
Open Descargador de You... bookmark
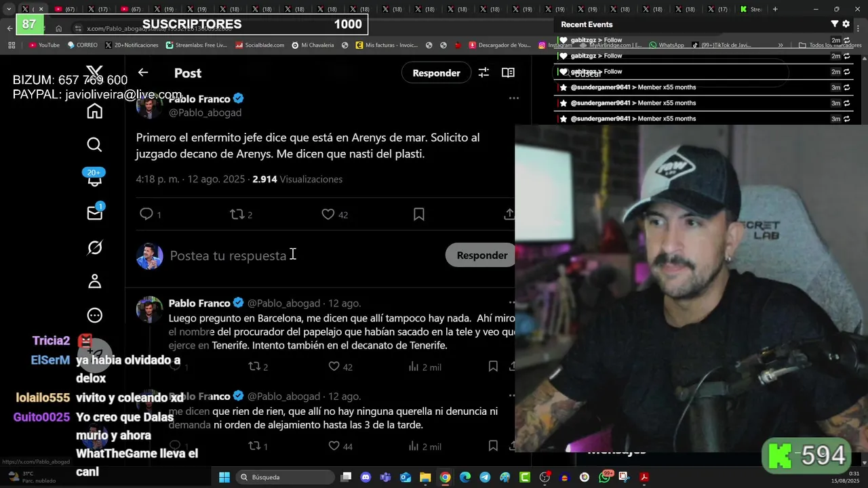(499, 45)
